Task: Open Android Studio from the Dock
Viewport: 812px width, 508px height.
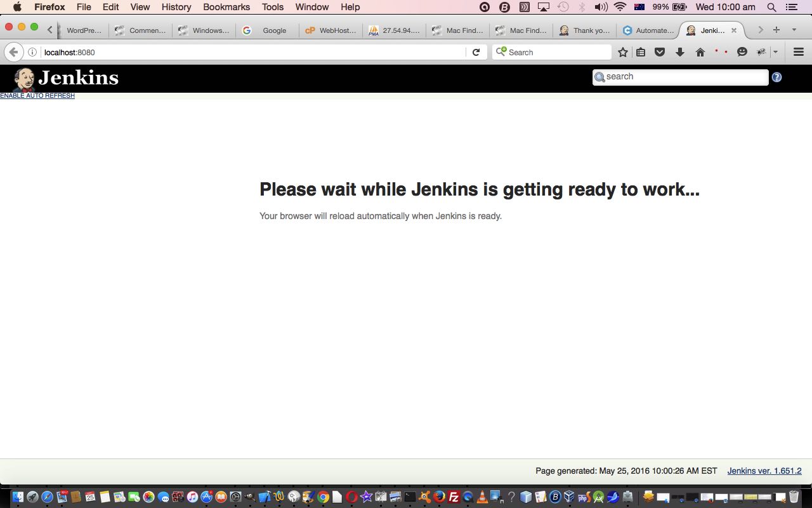Action: 598,497
